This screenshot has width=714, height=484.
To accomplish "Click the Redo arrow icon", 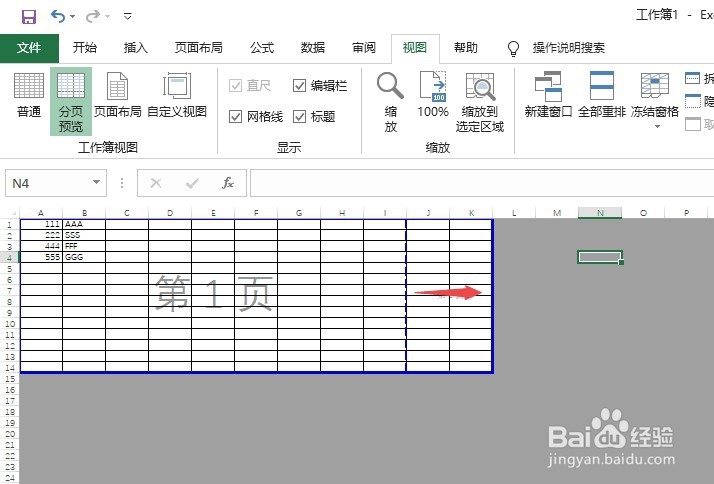I will [92, 16].
